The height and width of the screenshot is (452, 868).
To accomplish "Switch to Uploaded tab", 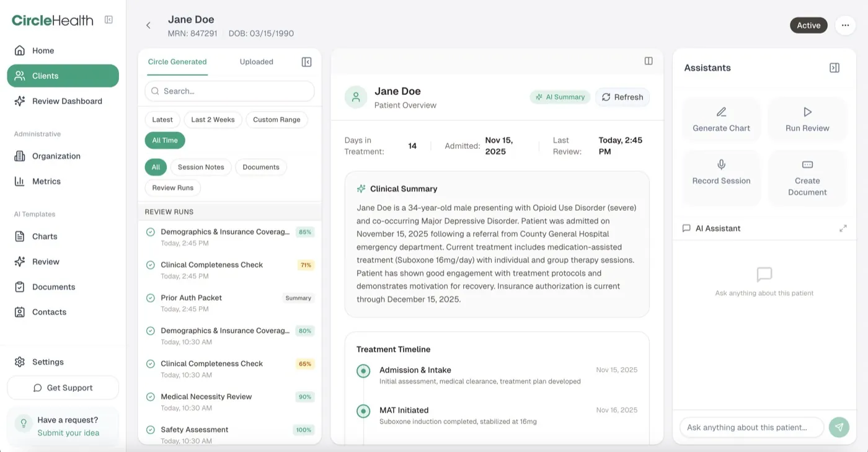I will 256,62.
